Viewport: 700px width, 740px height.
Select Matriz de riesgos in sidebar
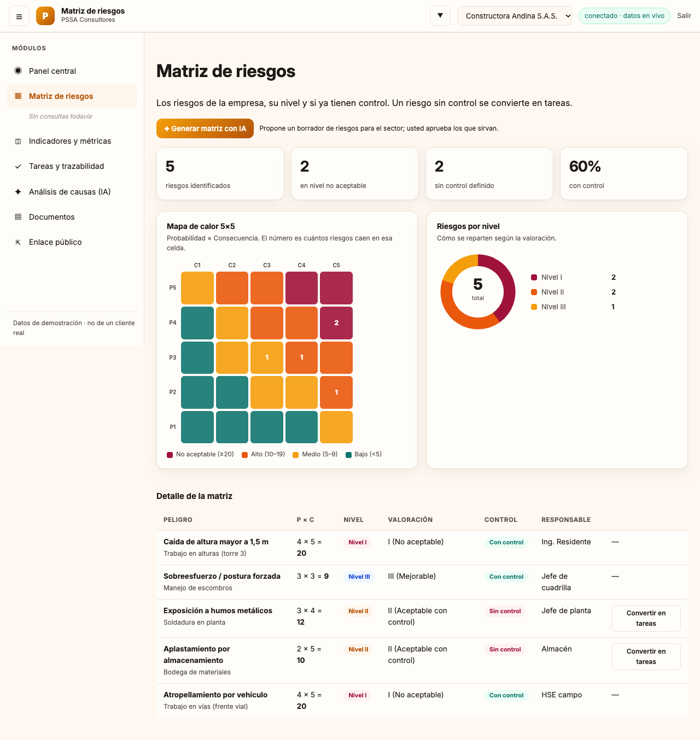click(x=72, y=96)
